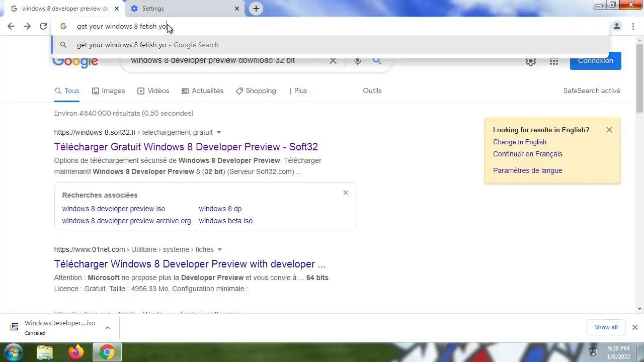Open the canceled download's options chevron

[108, 328]
